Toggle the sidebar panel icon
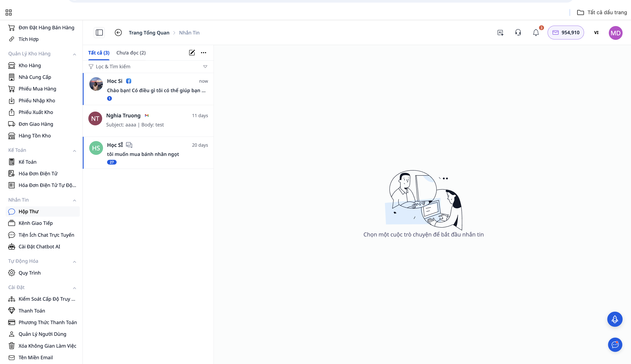 pyautogui.click(x=99, y=33)
